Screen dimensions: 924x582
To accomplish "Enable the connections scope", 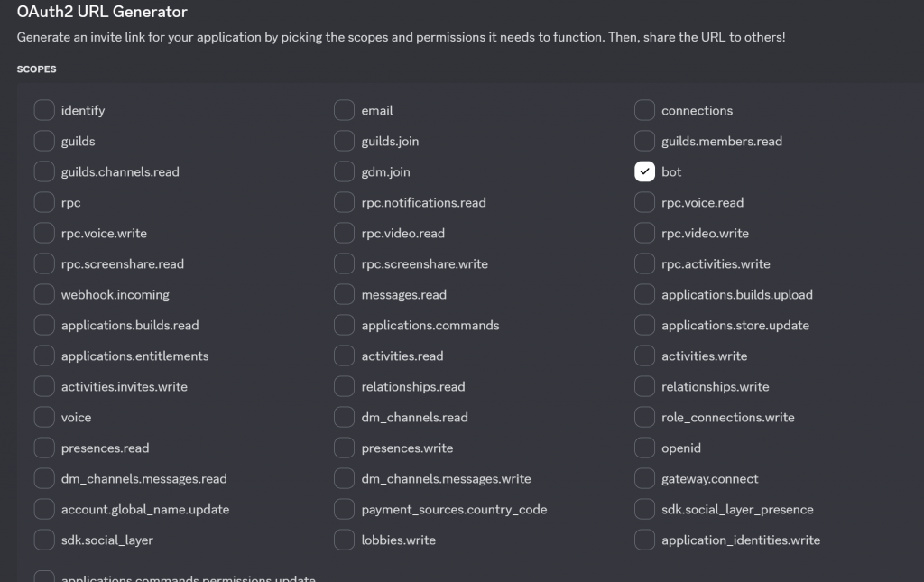I will [x=644, y=111].
